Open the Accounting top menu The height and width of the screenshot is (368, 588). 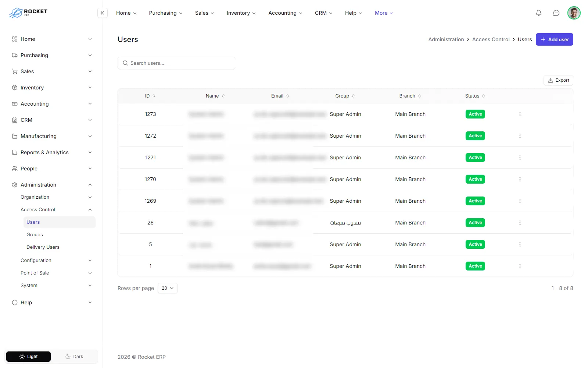point(285,13)
